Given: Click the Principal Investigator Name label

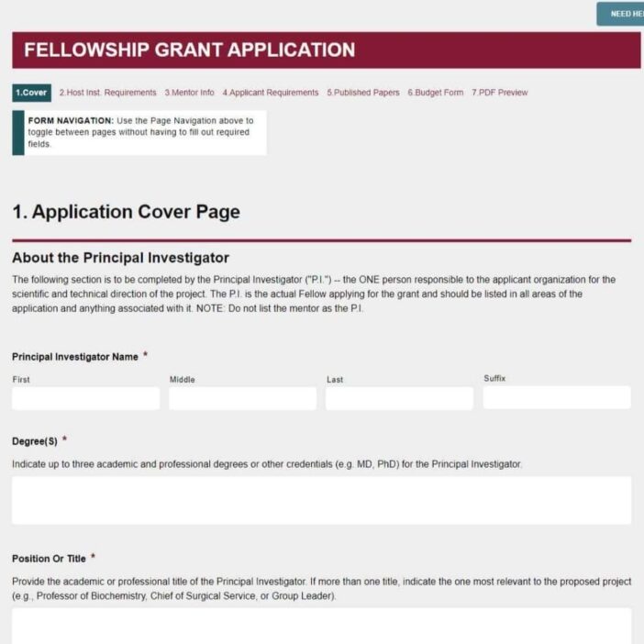Looking at the screenshot, I should tap(75, 357).
